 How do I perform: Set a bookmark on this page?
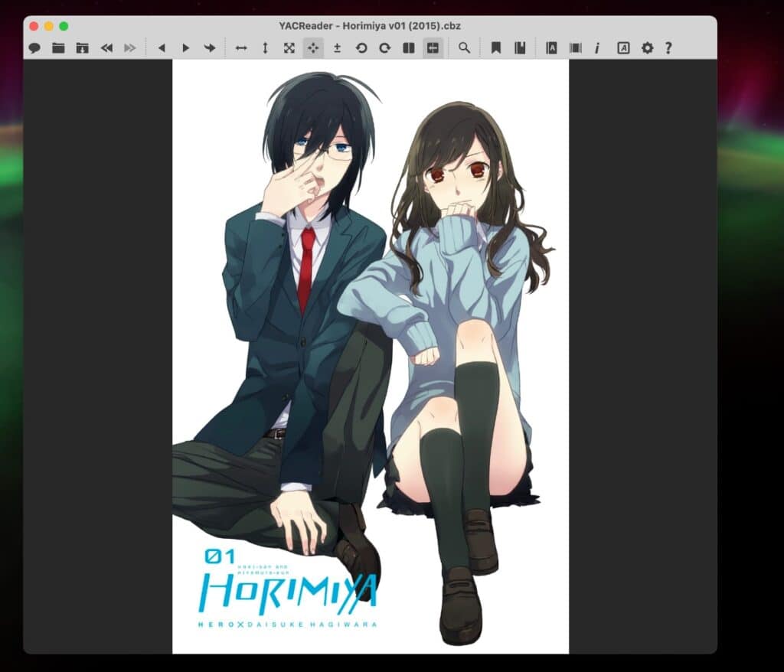(496, 47)
